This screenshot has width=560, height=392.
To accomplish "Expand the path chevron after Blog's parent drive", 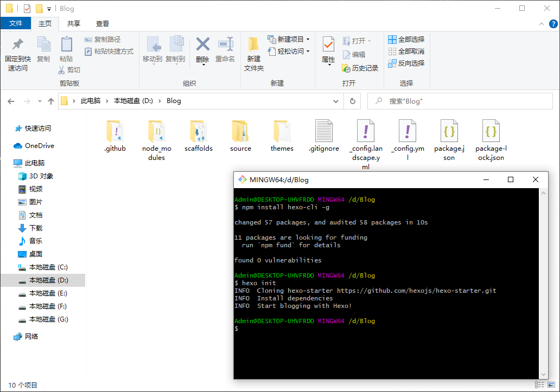I will pos(160,101).
